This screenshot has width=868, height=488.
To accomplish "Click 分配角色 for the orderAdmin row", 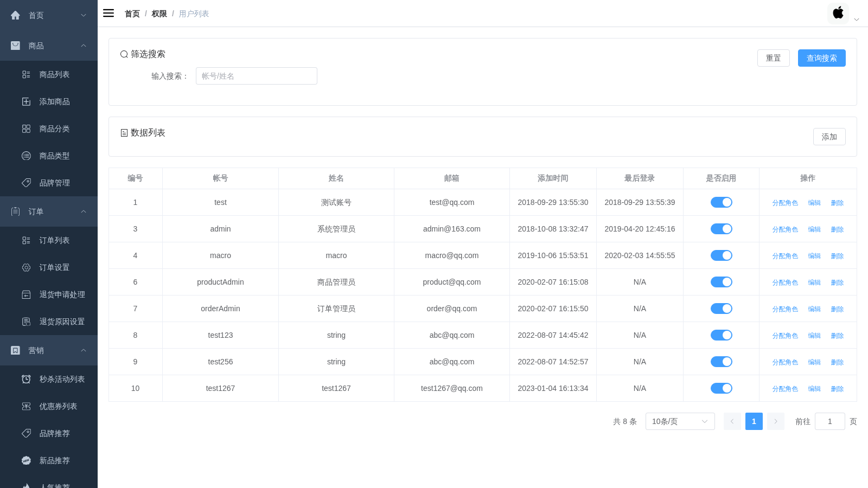I will [785, 309].
